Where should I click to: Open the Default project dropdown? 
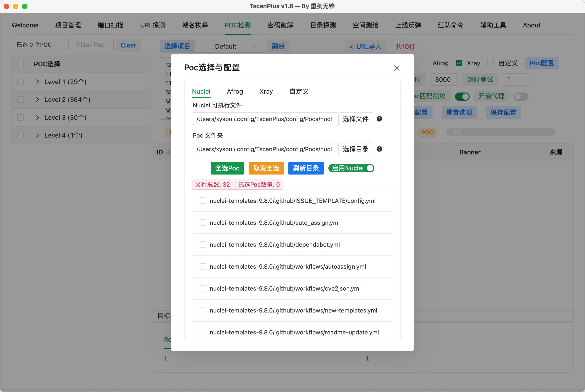[229, 47]
